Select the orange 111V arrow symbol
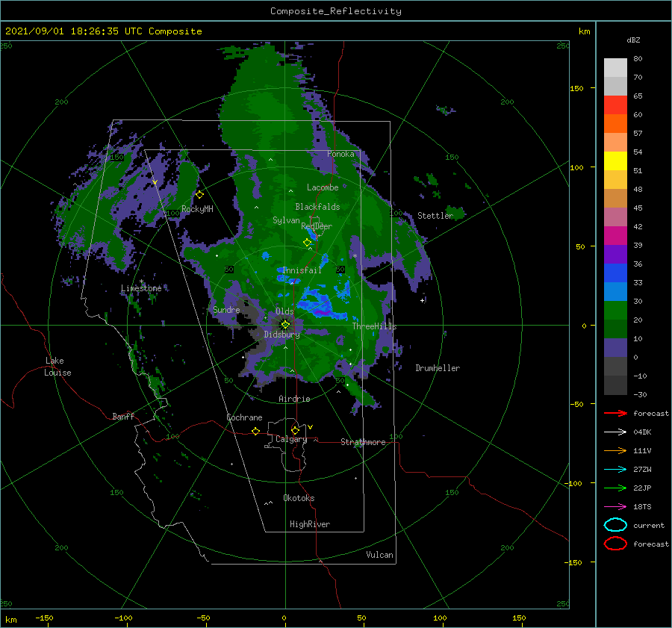The image size is (672, 628). click(615, 450)
